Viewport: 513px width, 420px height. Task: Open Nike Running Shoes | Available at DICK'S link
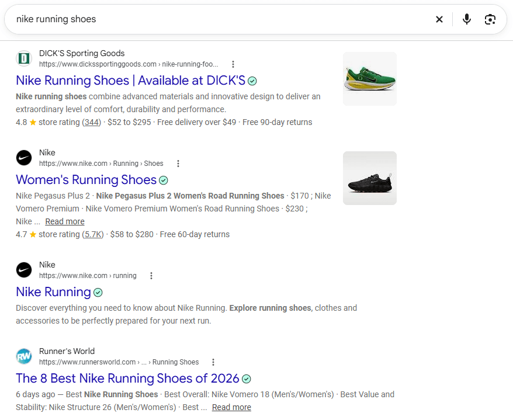tap(130, 81)
